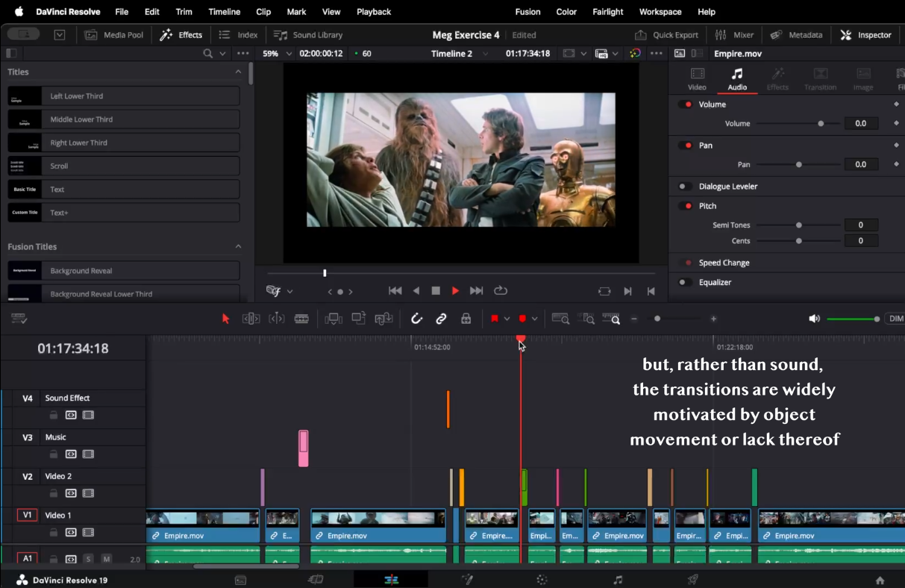This screenshot has width=905, height=588.
Task: Jump to first frame transport button
Action: [x=395, y=291]
